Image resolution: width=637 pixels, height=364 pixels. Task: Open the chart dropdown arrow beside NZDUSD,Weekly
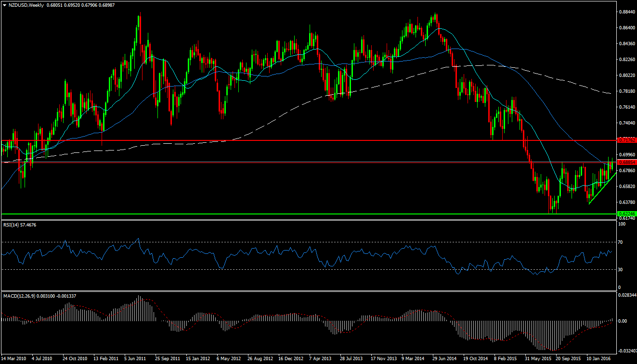pyautogui.click(x=4, y=5)
